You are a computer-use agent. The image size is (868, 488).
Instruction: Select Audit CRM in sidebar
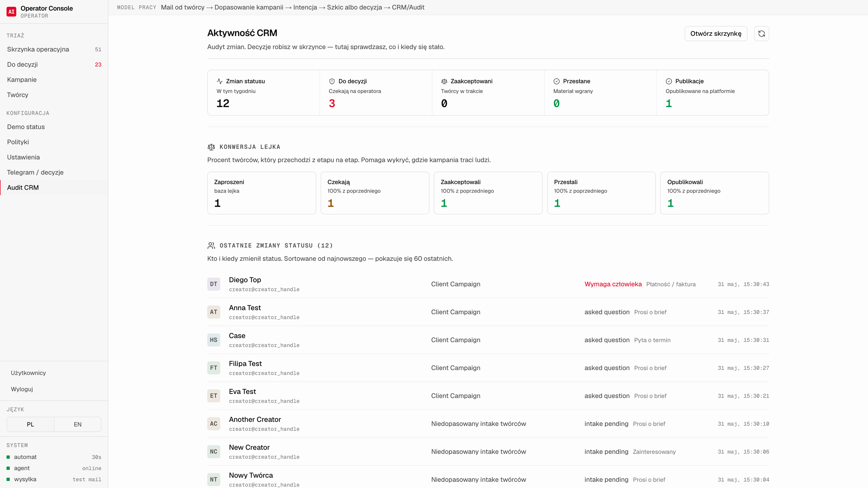tap(54, 187)
